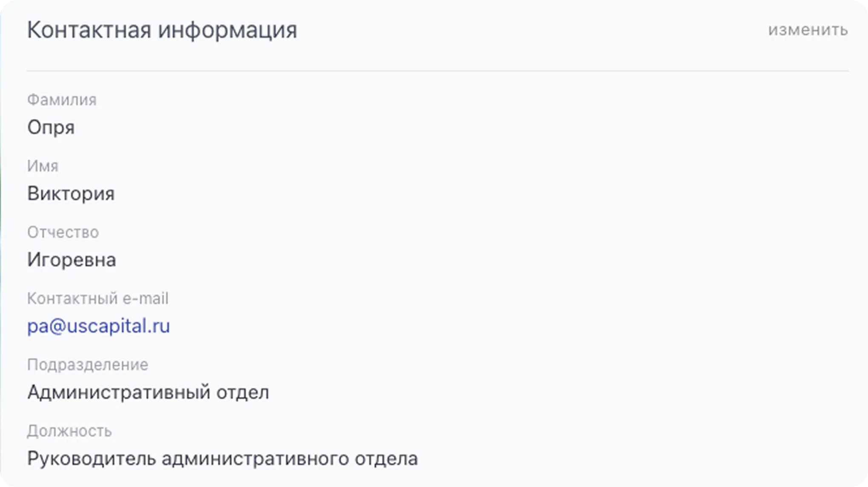The width and height of the screenshot is (868, 487).
Task: Click the "Фамилия" field label
Action: point(62,100)
